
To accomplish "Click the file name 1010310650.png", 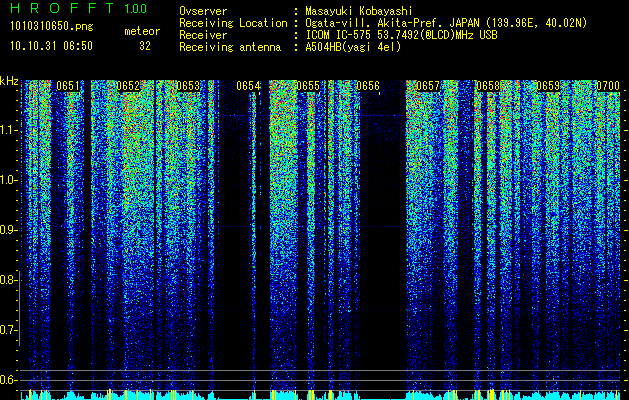I will 52,27.
